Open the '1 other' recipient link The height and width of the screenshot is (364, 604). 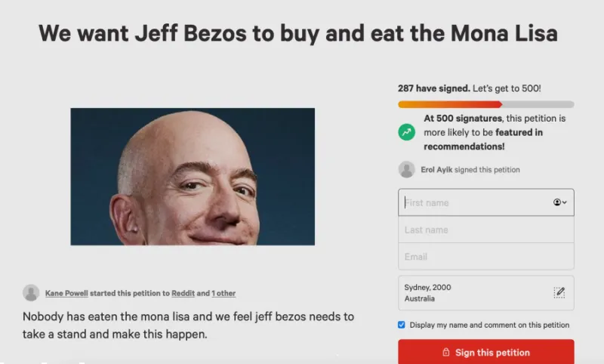pos(223,293)
